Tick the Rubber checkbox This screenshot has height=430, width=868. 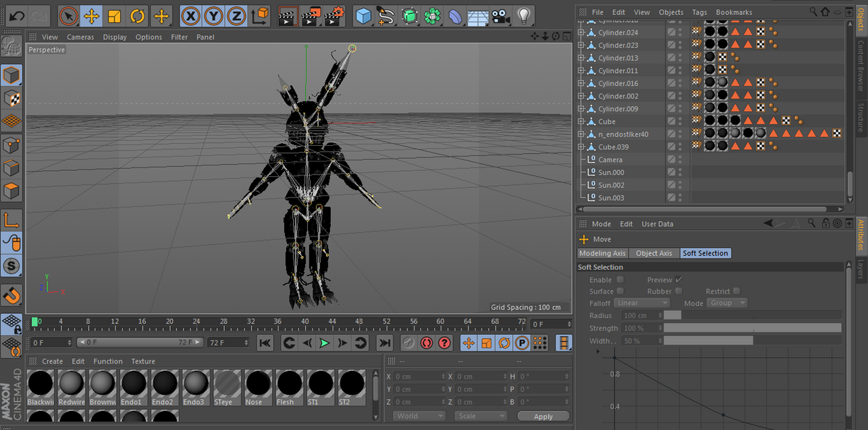679,291
